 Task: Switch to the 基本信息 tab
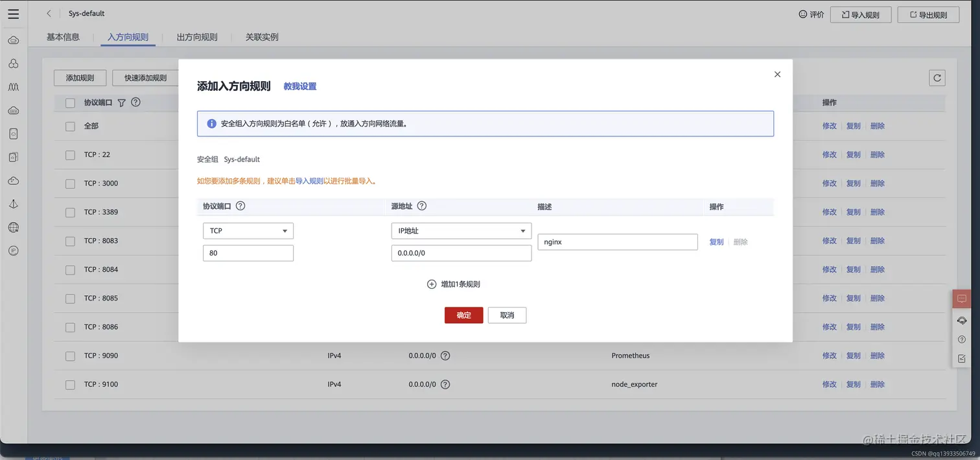pyautogui.click(x=63, y=37)
